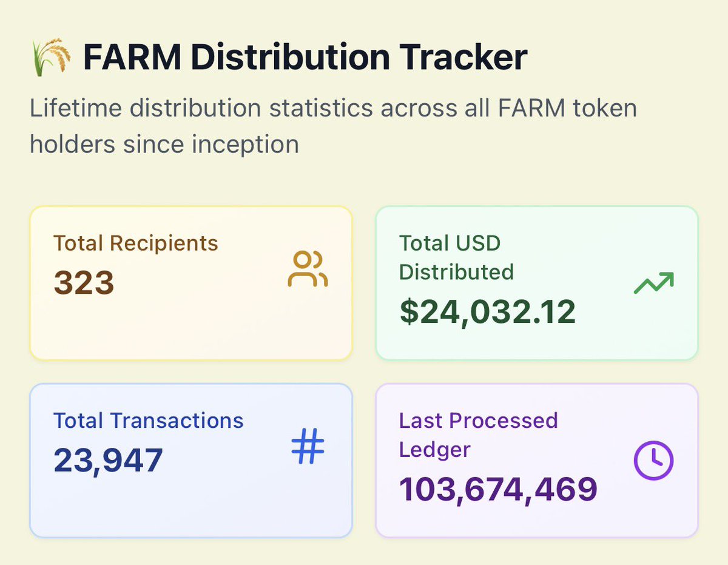
Task: Select the Total Transactions label
Action: [148, 421]
